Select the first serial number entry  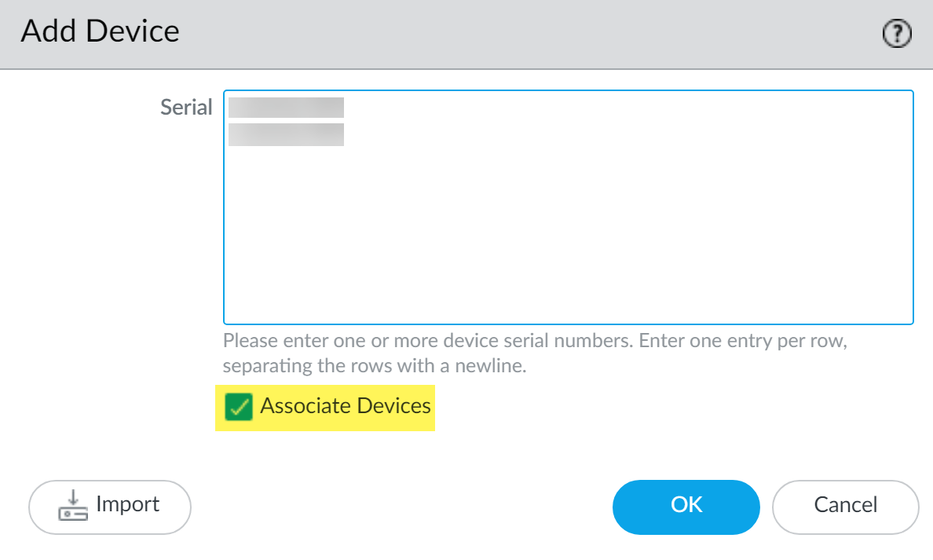coord(286,108)
